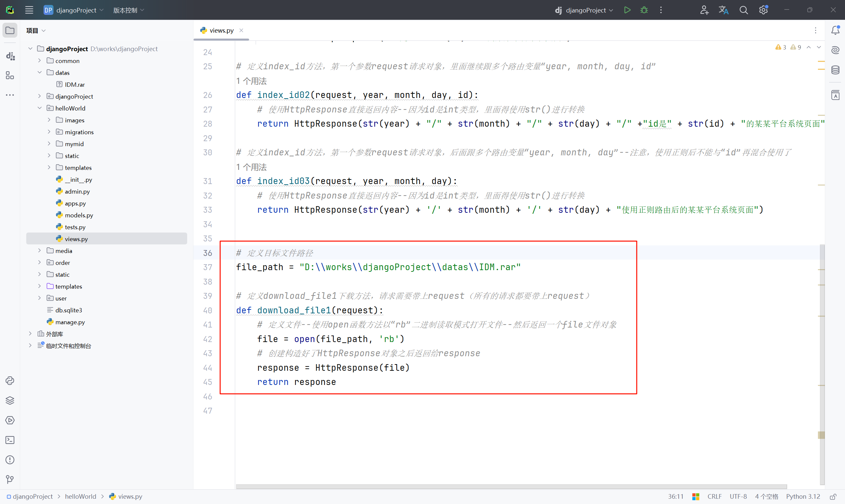
Task: Open the Terminal tool window
Action: 10,440
